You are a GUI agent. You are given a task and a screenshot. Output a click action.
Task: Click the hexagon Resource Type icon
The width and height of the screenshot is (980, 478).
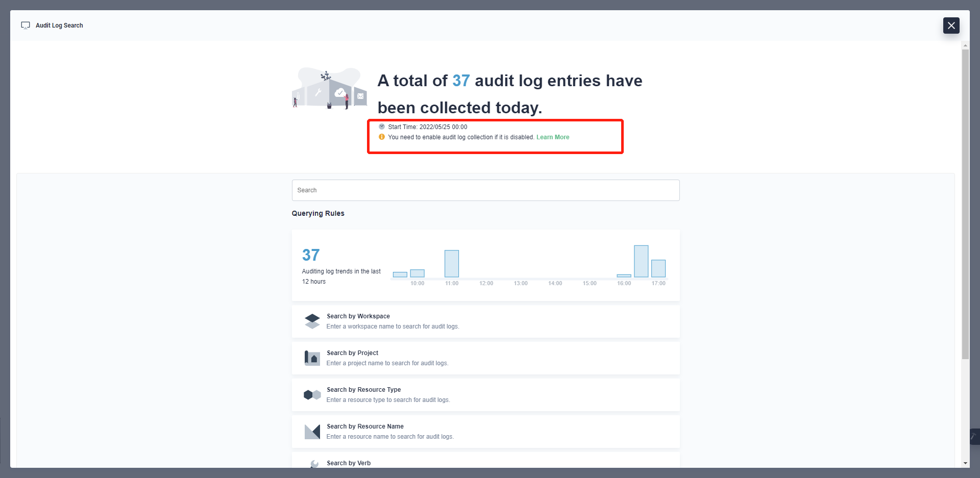pyautogui.click(x=312, y=394)
